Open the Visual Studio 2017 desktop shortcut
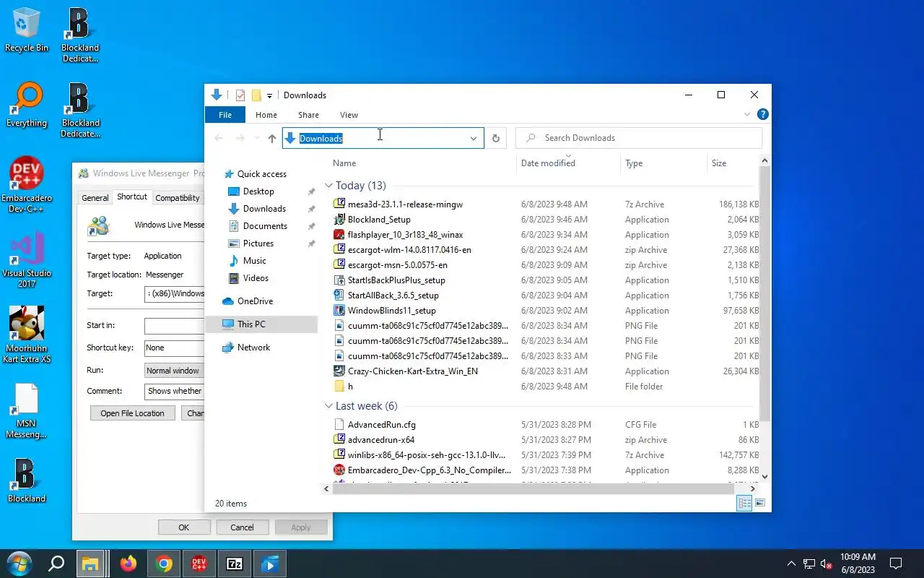The height and width of the screenshot is (578, 924). pyautogui.click(x=27, y=260)
